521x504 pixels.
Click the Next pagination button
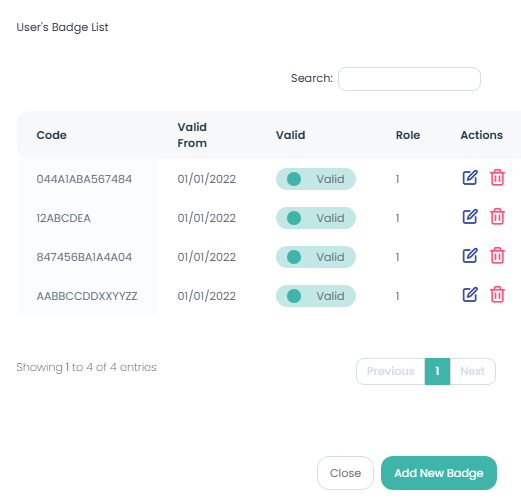point(473,371)
